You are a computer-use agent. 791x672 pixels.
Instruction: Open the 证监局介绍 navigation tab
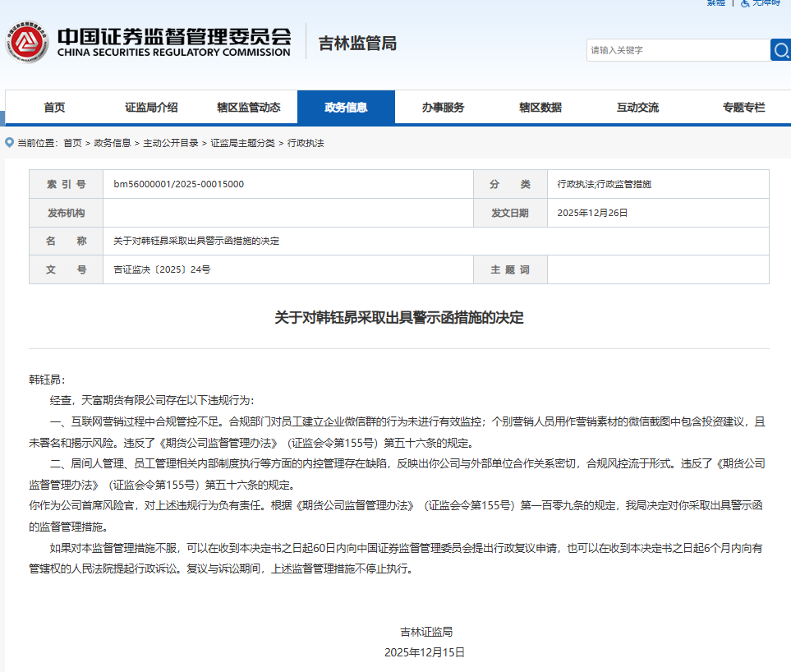[151, 108]
